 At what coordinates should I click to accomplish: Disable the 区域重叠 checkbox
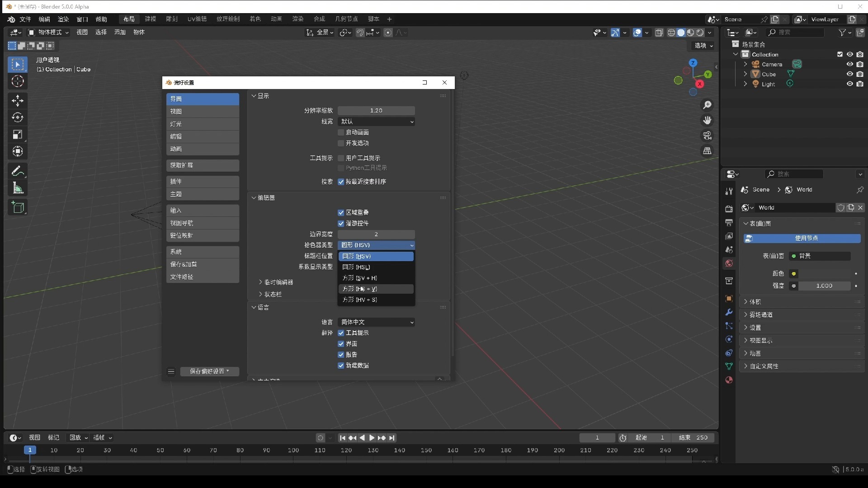[341, 212]
